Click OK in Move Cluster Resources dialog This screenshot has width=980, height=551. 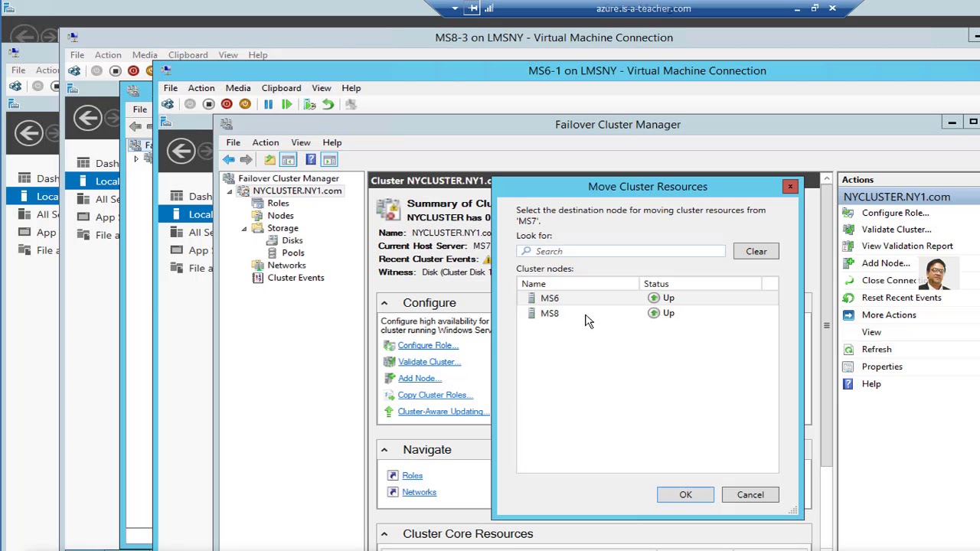pyautogui.click(x=685, y=494)
